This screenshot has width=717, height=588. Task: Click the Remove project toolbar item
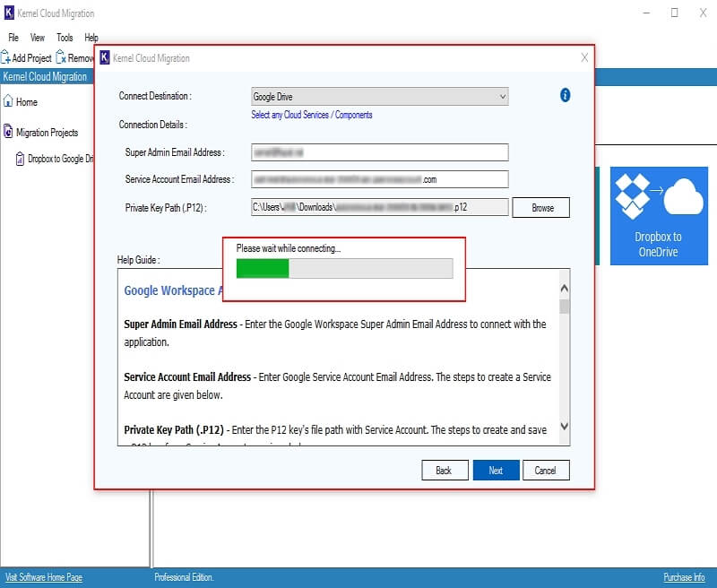[74, 57]
